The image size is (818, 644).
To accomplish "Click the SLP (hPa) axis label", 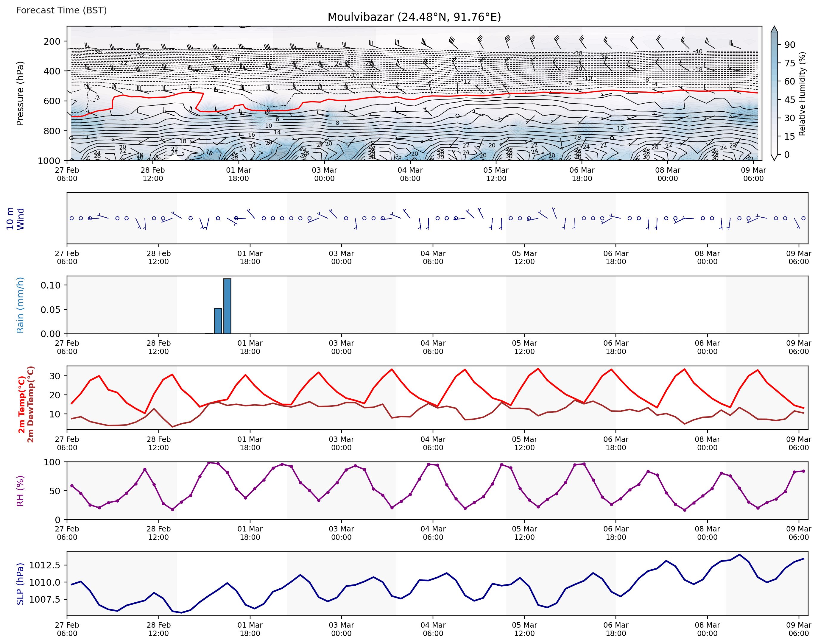I will (20, 584).
